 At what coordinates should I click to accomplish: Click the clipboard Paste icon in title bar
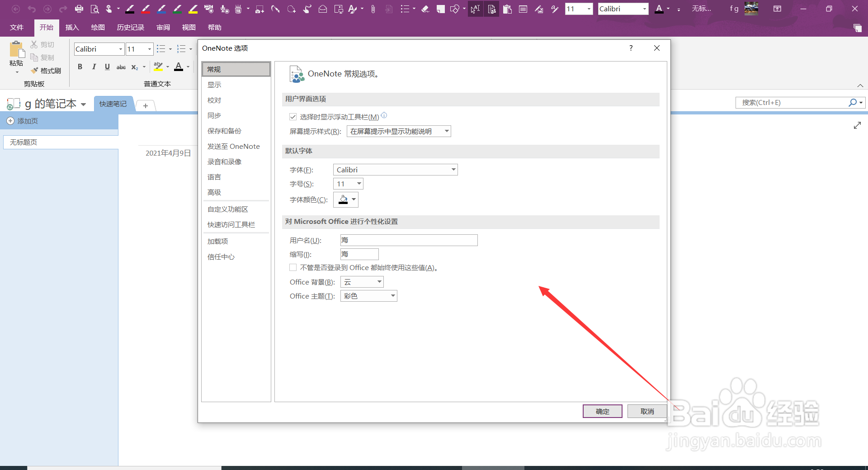click(x=507, y=9)
